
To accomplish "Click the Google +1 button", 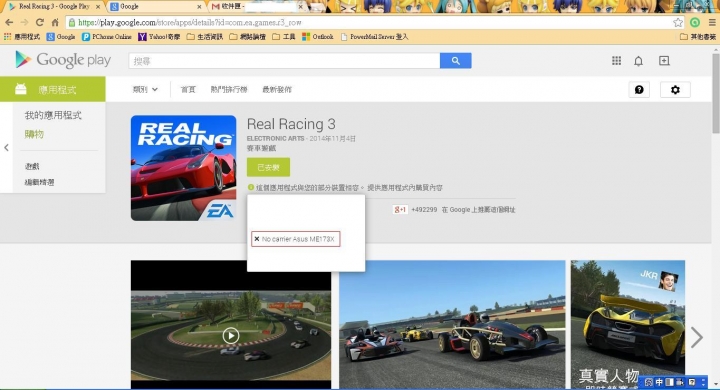I will [400, 209].
